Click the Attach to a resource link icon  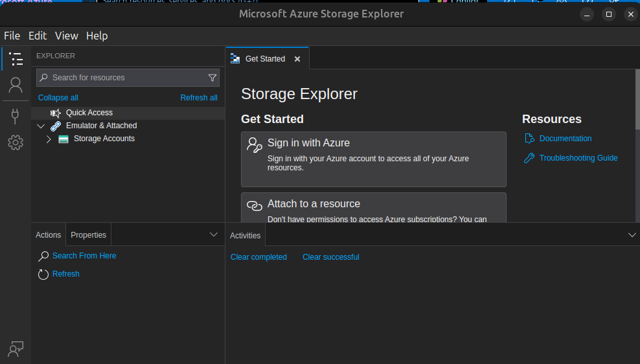(x=255, y=206)
